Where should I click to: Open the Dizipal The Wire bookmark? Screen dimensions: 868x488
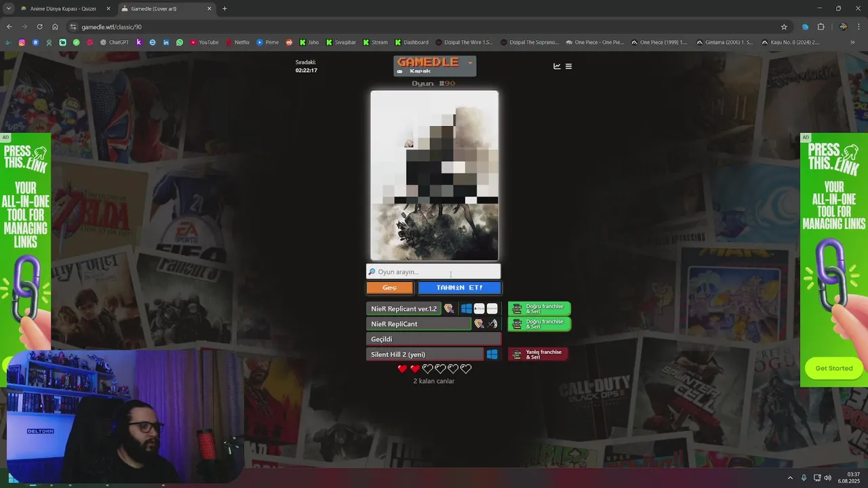464,42
